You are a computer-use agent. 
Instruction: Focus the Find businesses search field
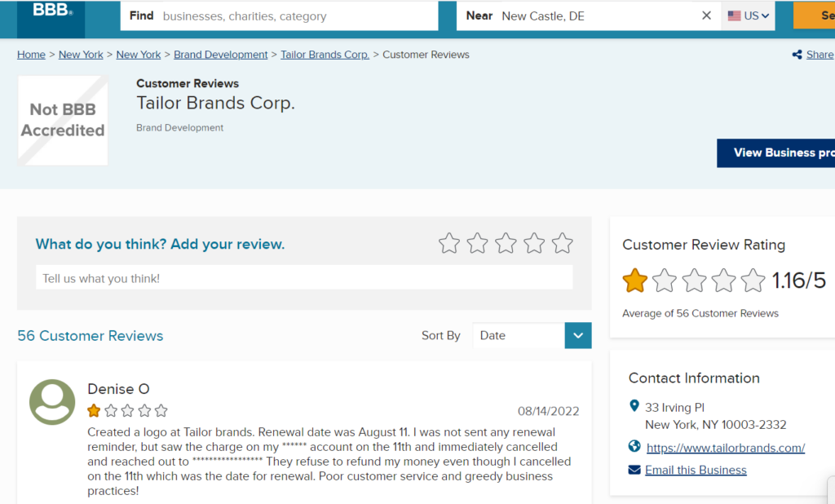tap(279, 16)
